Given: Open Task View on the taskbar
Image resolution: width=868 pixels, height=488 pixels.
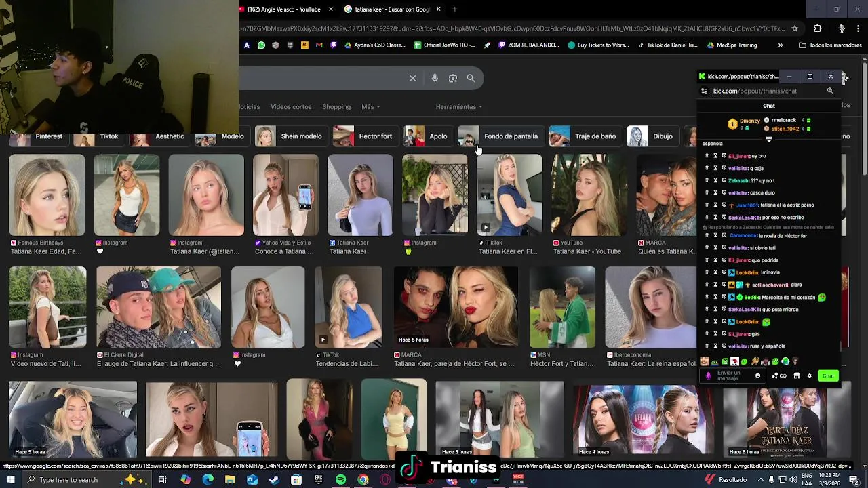Looking at the screenshot, I should (163, 480).
